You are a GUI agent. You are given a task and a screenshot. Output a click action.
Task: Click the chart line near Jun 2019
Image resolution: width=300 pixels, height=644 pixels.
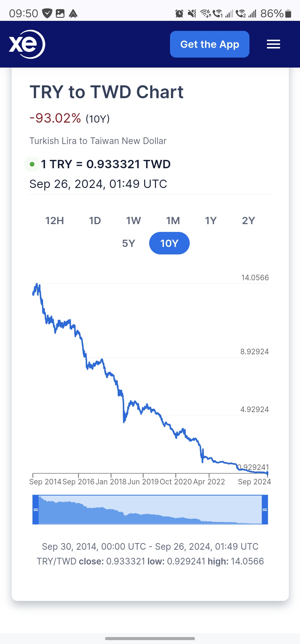pos(143,408)
